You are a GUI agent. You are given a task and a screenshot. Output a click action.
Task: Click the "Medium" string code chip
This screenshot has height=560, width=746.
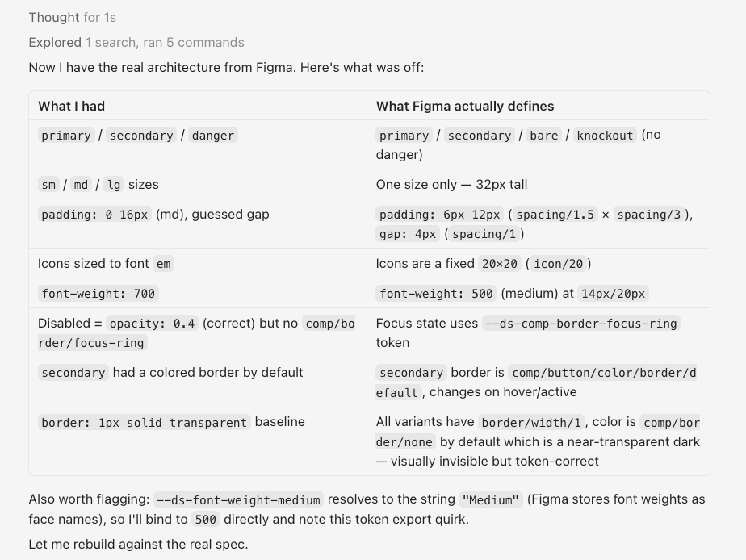491,500
